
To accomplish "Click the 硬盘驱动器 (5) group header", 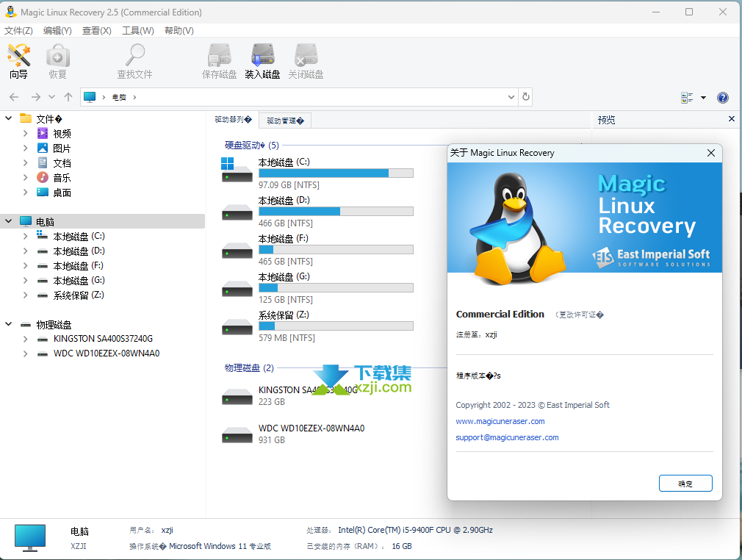I will (252, 146).
